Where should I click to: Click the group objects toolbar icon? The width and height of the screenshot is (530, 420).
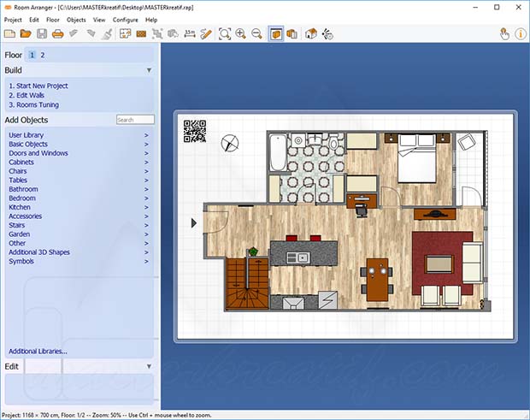[157, 34]
